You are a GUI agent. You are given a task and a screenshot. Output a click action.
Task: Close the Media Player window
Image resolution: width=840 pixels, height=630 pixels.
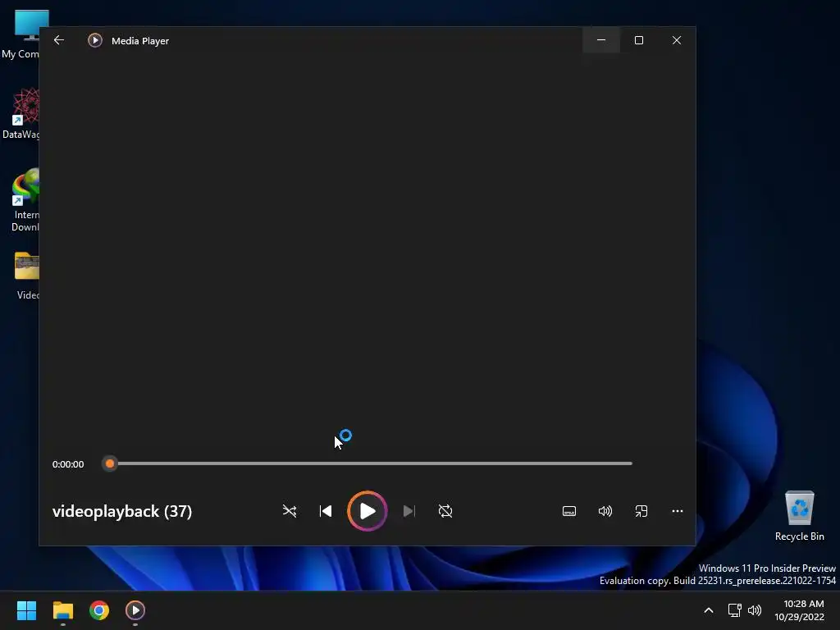pyautogui.click(x=677, y=40)
